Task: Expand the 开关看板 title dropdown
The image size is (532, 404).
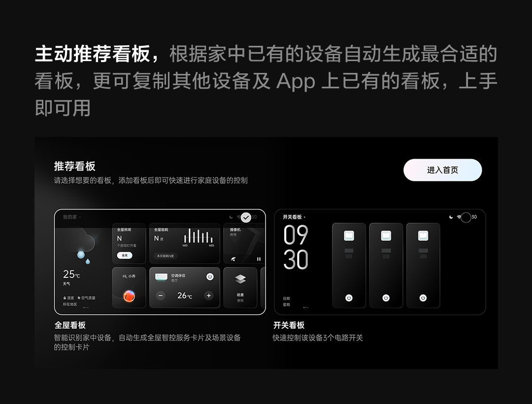Action: pos(294,217)
